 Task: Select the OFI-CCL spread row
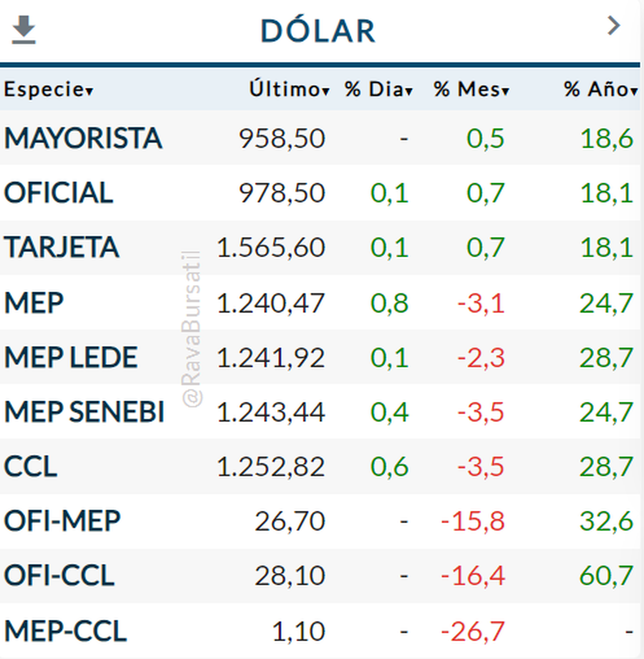(60, 576)
